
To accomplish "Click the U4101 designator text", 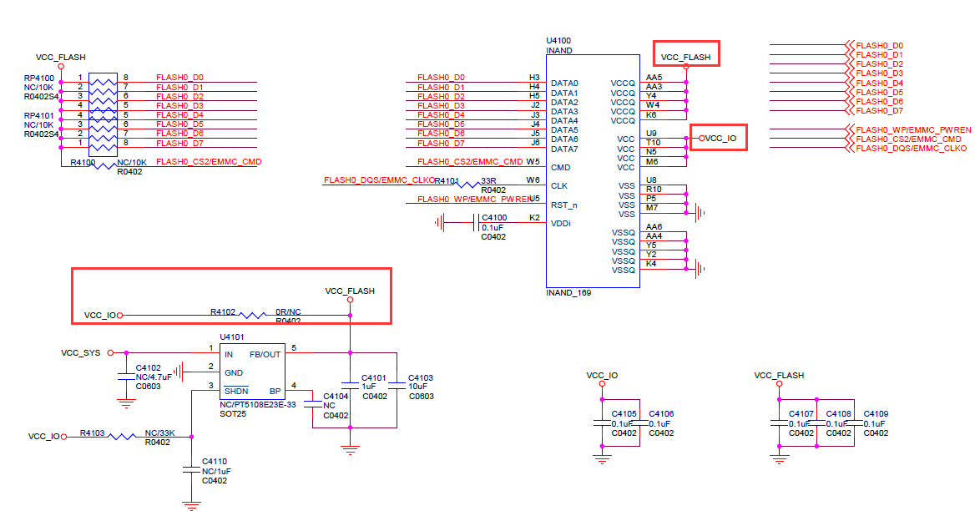I will pyautogui.click(x=232, y=337).
